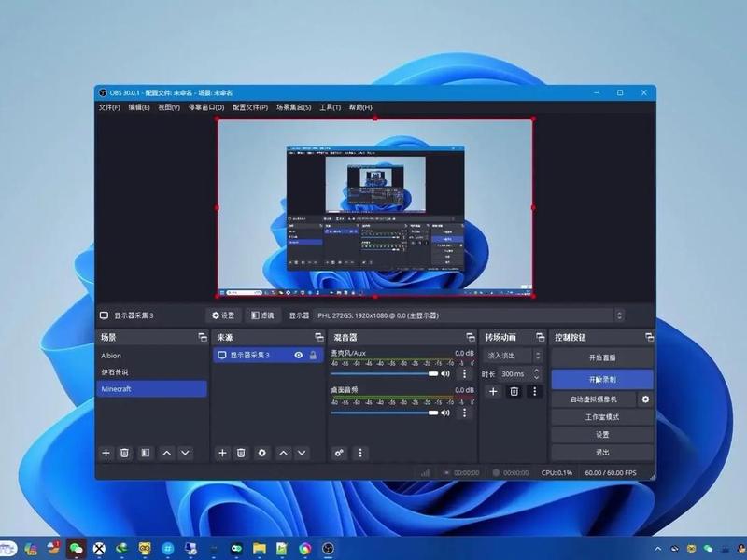Open the 停靠窗口(D) menu
This screenshot has width=747, height=560.
click(206, 107)
